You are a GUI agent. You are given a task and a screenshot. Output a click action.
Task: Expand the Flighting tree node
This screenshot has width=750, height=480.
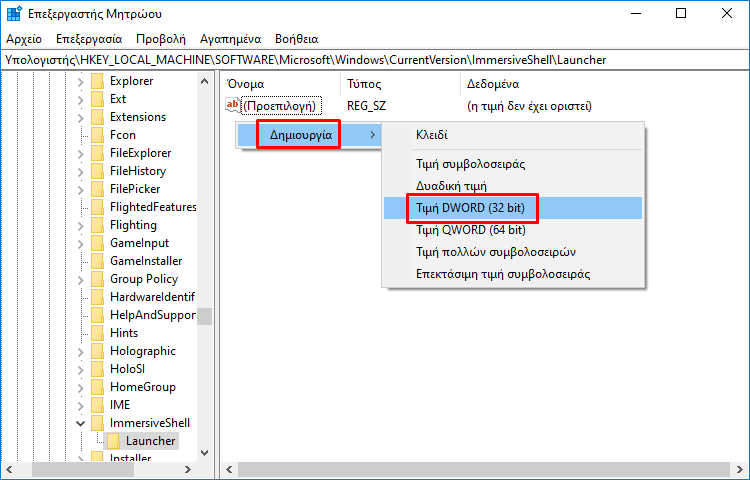pyautogui.click(x=80, y=226)
